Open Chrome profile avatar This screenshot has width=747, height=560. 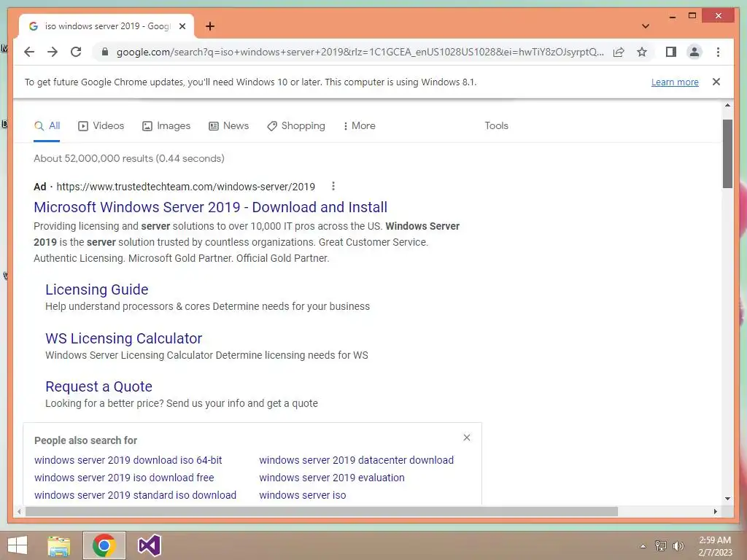coord(694,52)
